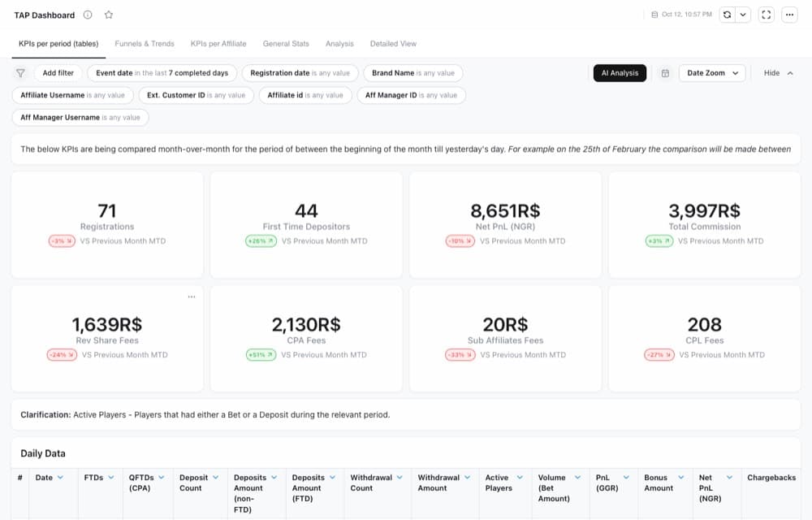Click the filter funnel icon
The width and height of the screenshot is (812, 520).
pos(21,73)
